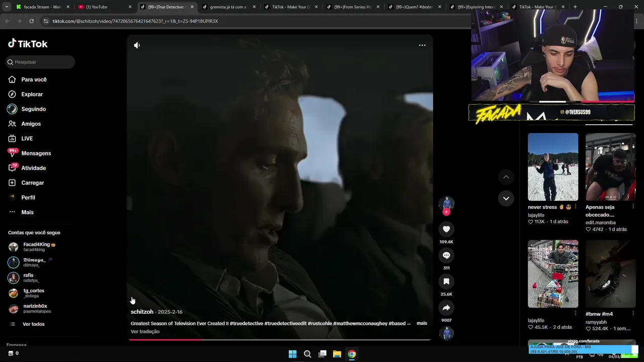Click Carregar to upload video
This screenshot has height=362, width=644.
click(26, 183)
